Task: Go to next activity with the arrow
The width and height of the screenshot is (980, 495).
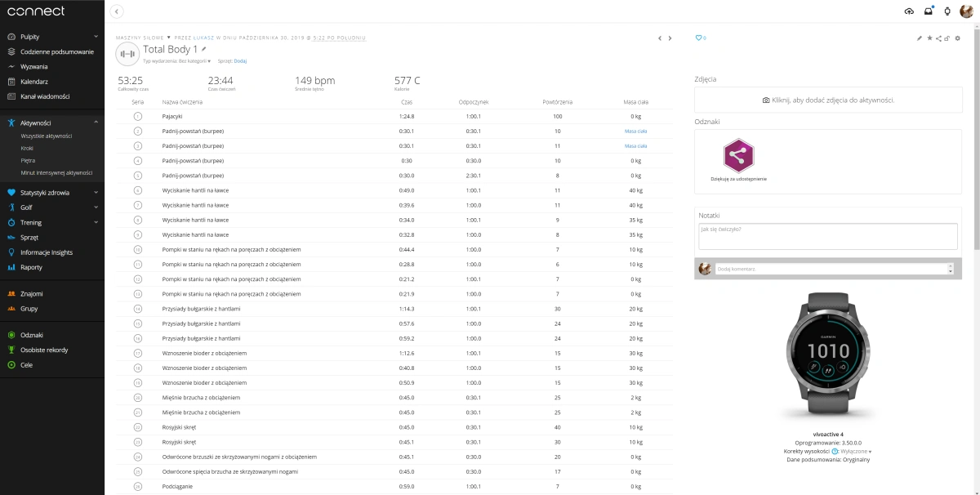Action: (x=670, y=38)
